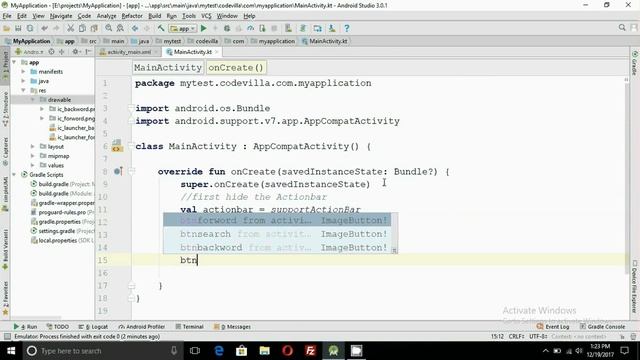The height and width of the screenshot is (360, 640).
Task: Click the Synchronize toolbar icon
Action: coord(30,29)
